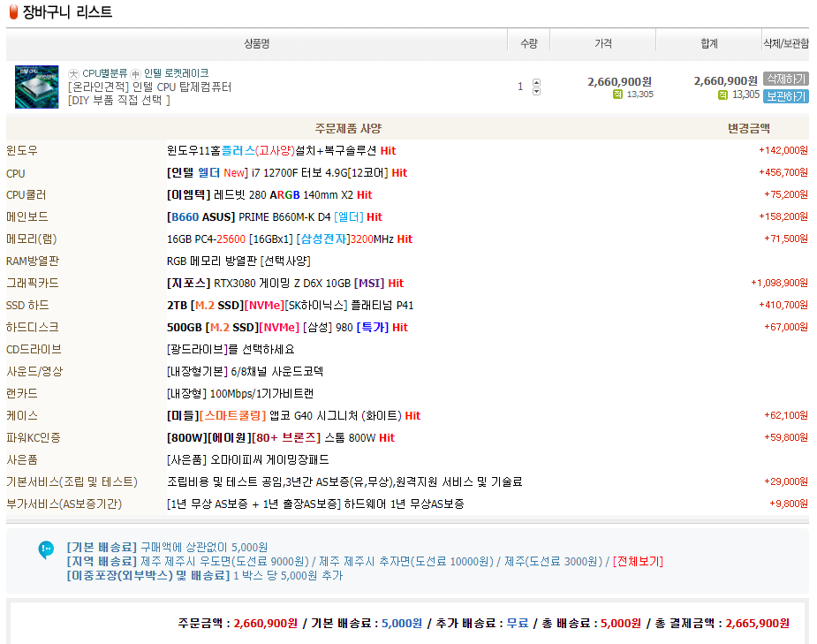
Task: Select the 오마이피씨 게이밍장패드 gift row
Action: point(248,460)
